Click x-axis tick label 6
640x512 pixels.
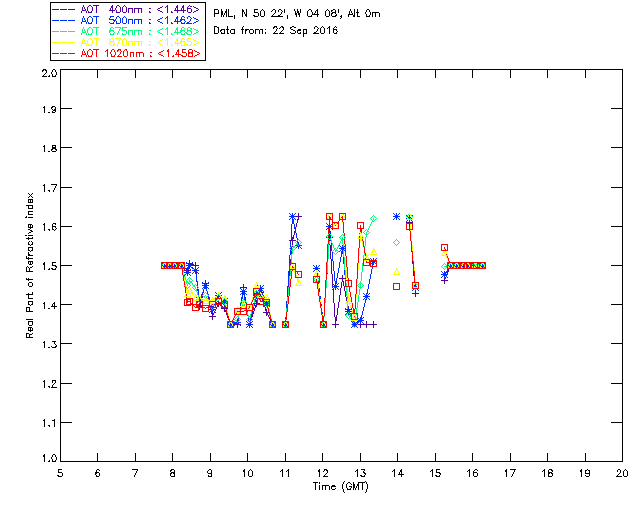(x=98, y=473)
